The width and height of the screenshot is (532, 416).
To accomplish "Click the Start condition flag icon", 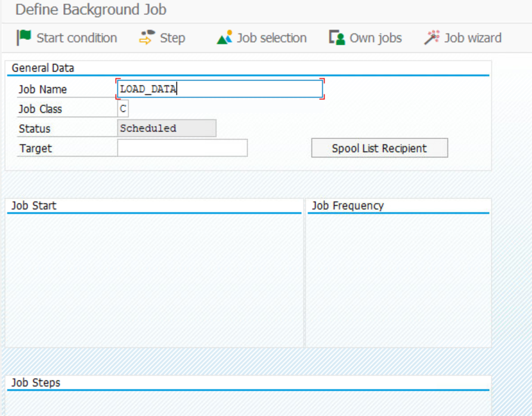I will coord(24,38).
